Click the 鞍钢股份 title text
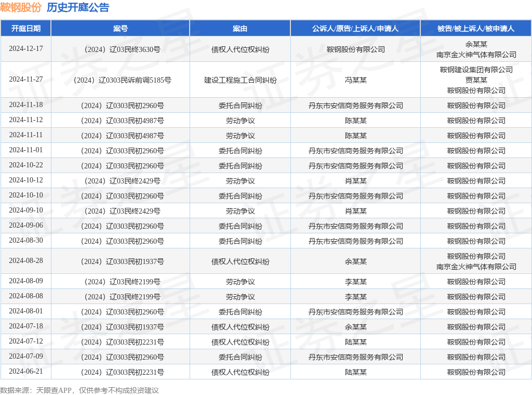532x395 pixels. point(21,7)
